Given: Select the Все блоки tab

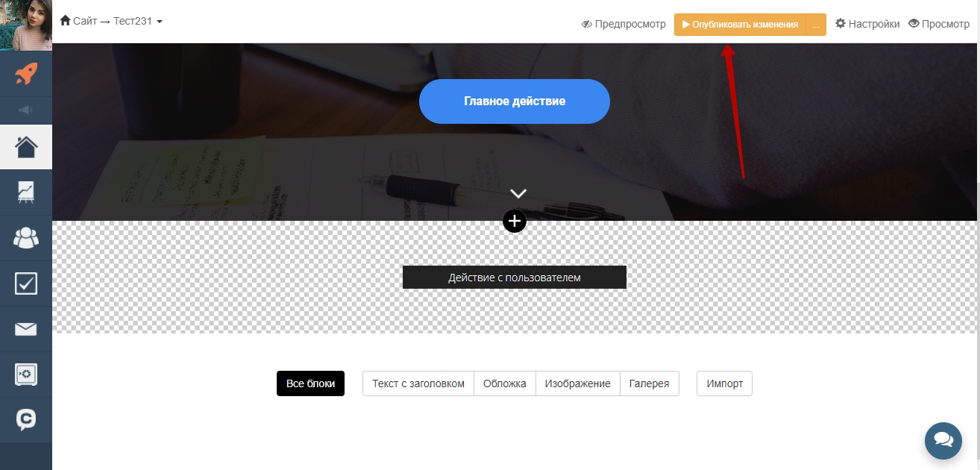Looking at the screenshot, I should coord(310,383).
